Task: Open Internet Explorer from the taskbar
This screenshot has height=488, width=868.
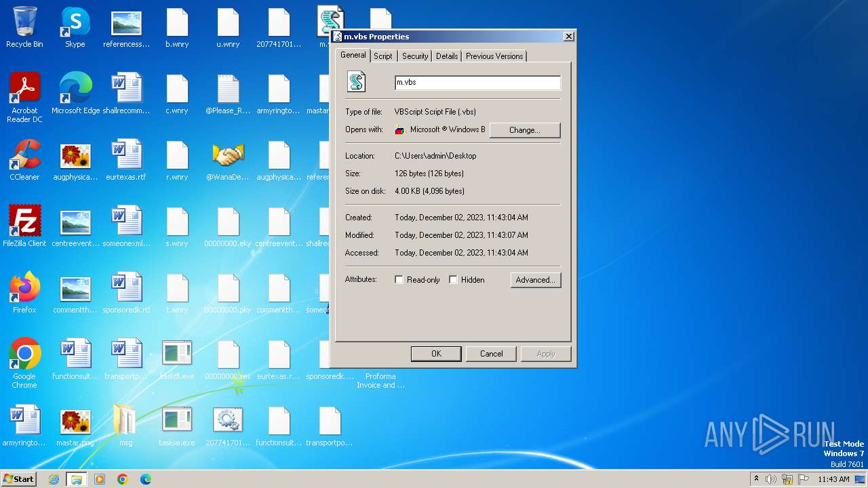Action: point(54,479)
